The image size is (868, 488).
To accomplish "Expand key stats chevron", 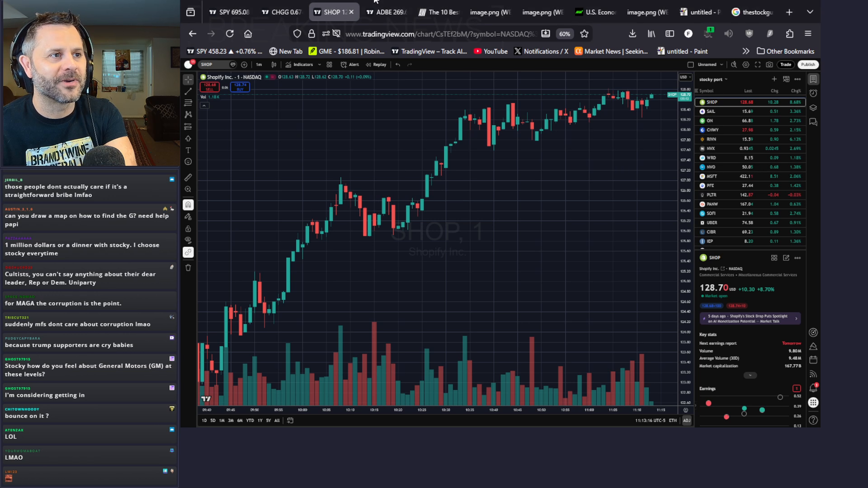I will click(750, 375).
